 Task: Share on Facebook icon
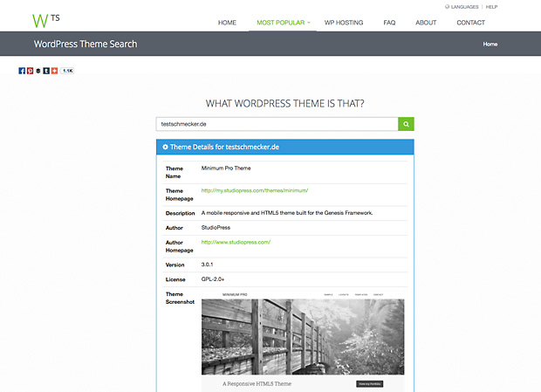22,71
